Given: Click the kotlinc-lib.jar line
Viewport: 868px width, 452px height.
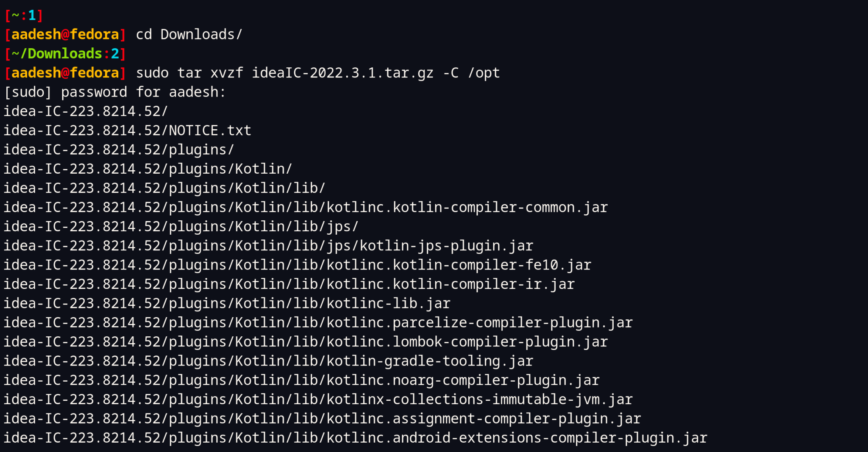Looking at the screenshot, I should (227, 303).
